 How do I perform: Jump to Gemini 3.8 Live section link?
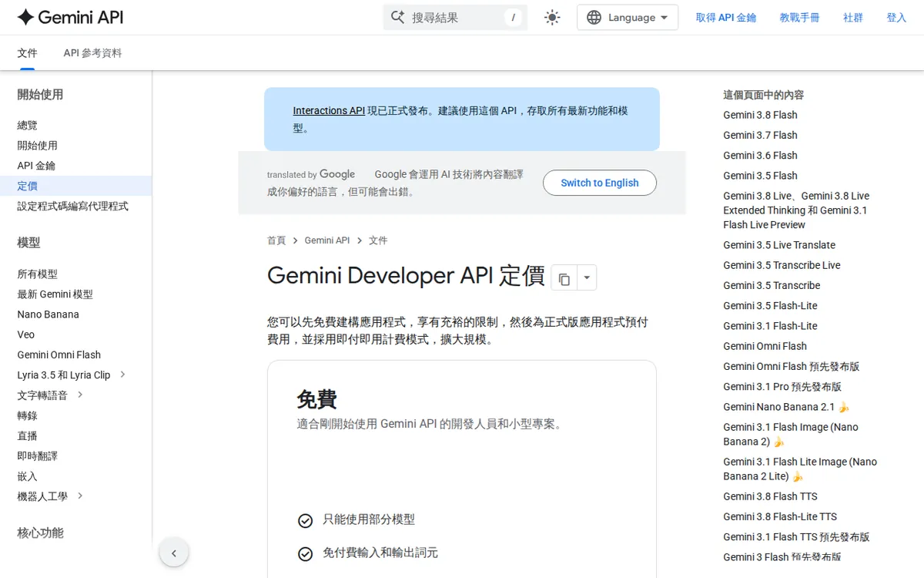point(796,210)
